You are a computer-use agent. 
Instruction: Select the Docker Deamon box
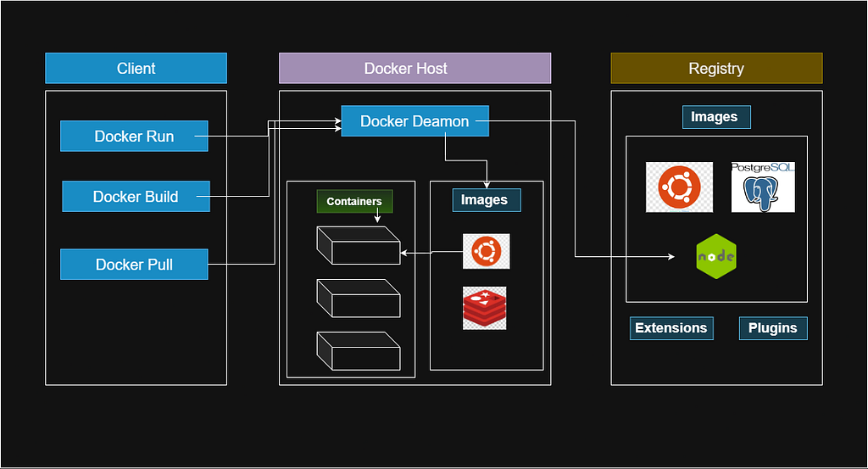tap(415, 120)
